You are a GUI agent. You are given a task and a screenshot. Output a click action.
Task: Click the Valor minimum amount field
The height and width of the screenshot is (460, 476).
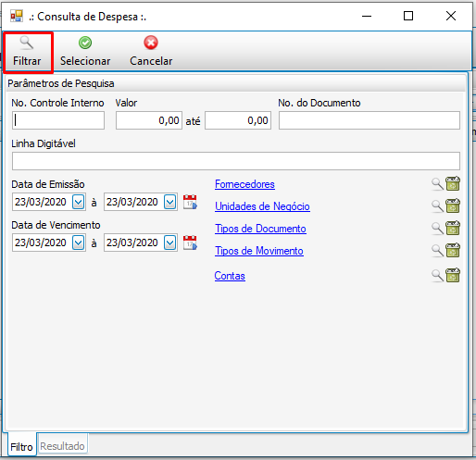point(149,120)
